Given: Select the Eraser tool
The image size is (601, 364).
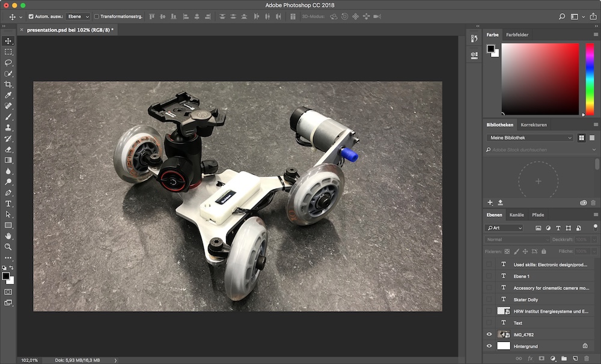Looking at the screenshot, I should pyautogui.click(x=8, y=150).
